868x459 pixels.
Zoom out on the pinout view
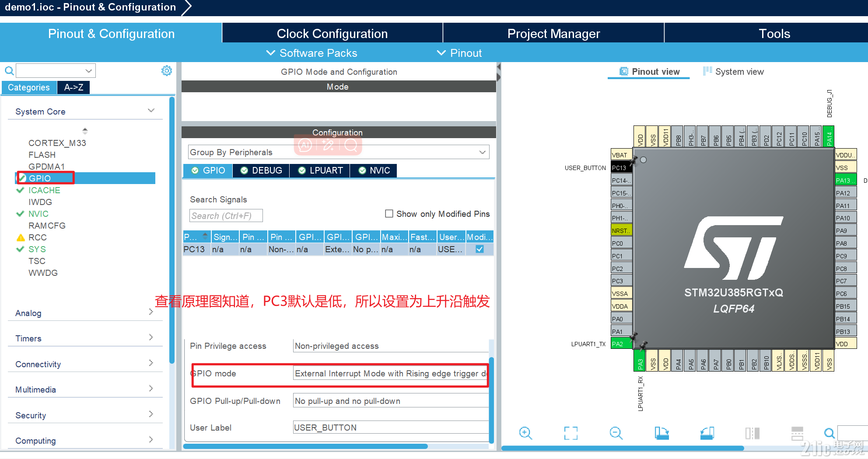coord(616,433)
